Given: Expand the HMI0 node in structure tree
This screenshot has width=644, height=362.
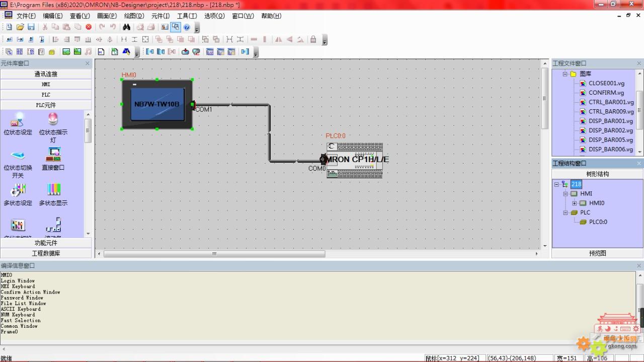Looking at the screenshot, I should 574,203.
